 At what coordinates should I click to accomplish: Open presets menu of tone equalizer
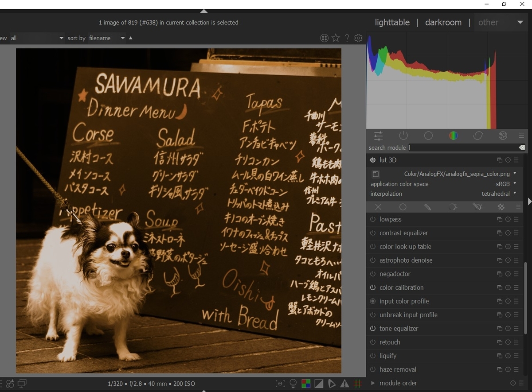516,329
